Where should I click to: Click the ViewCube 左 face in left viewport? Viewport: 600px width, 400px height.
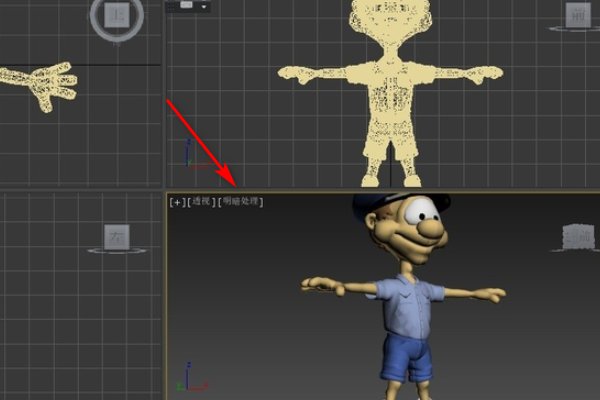tap(117, 237)
